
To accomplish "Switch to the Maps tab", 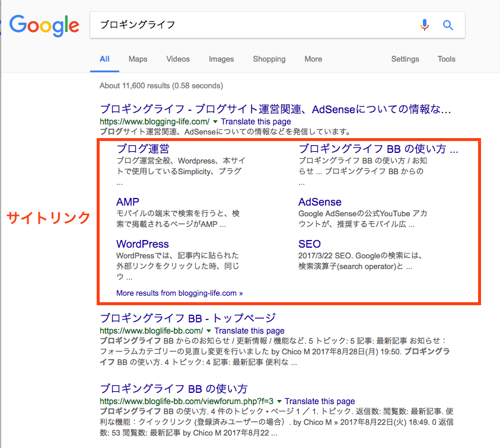I will pyautogui.click(x=138, y=59).
